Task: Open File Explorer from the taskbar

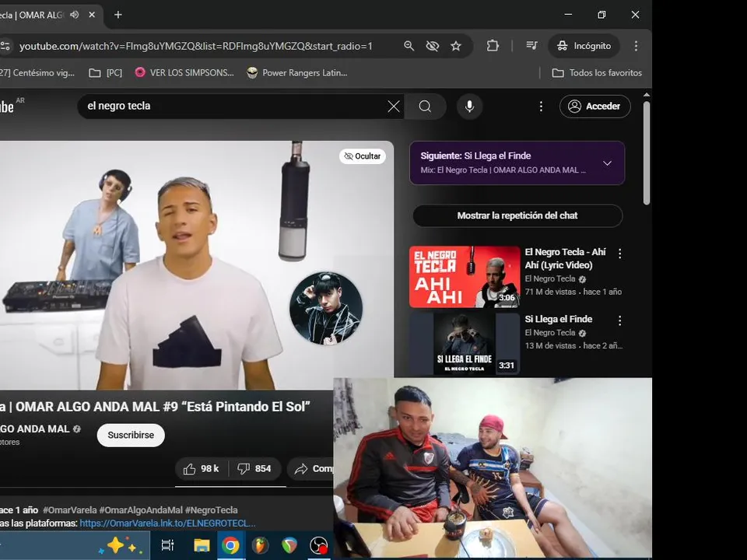Action: [201, 544]
